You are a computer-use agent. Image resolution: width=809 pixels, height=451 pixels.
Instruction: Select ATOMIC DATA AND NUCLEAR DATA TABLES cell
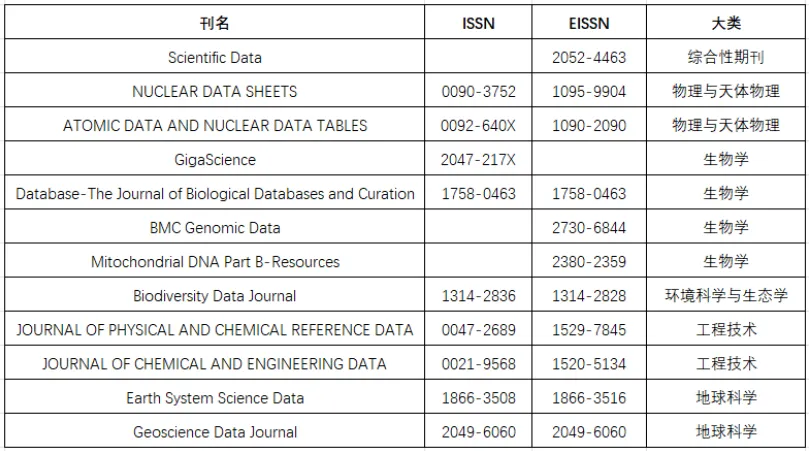215,124
